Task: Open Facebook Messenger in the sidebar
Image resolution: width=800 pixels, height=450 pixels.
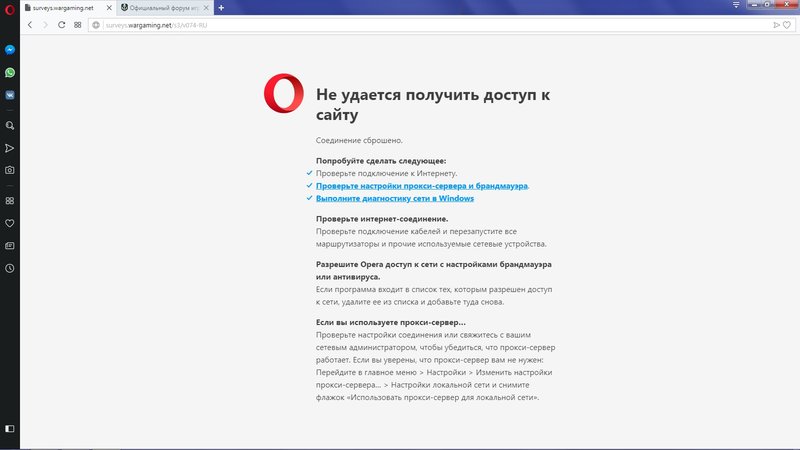Action: pyautogui.click(x=9, y=50)
